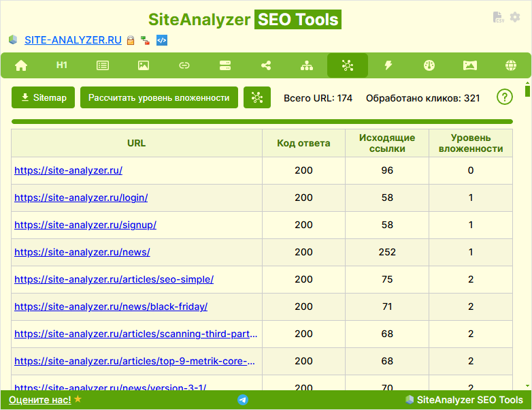
Task: Click the vertical scrollbar thumb
Action: coord(527,91)
